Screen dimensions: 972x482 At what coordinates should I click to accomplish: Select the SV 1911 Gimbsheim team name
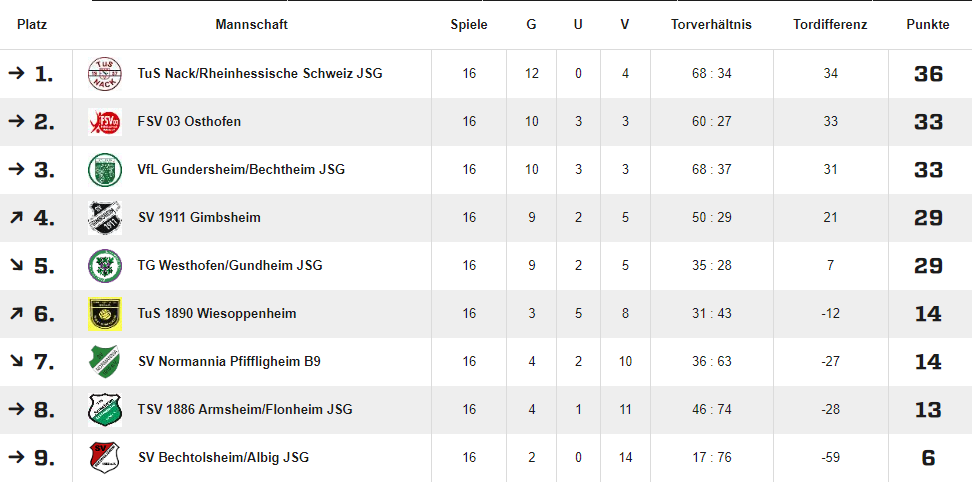click(199, 218)
